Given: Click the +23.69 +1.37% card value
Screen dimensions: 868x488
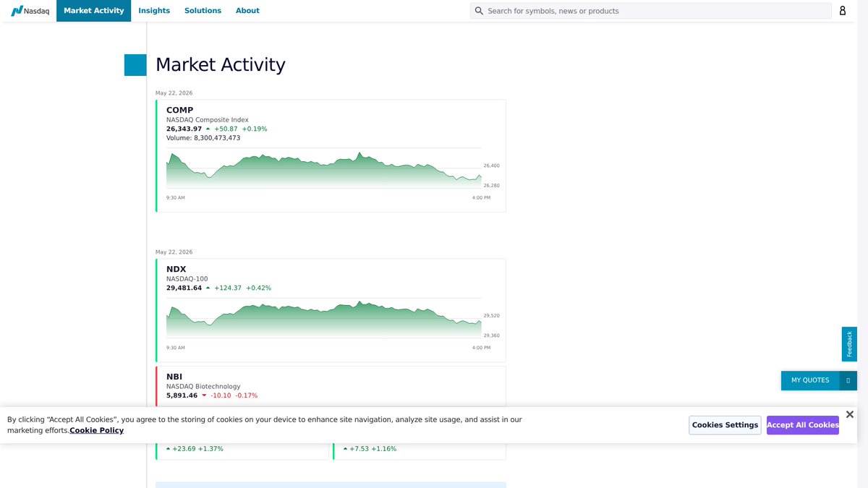Looking at the screenshot, I should click(x=197, y=449).
